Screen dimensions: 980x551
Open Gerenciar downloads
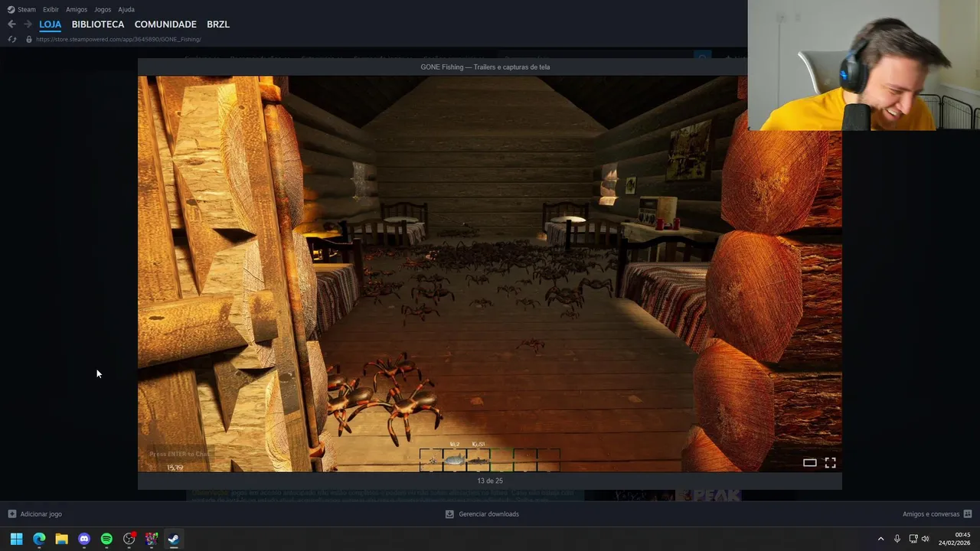(488, 514)
